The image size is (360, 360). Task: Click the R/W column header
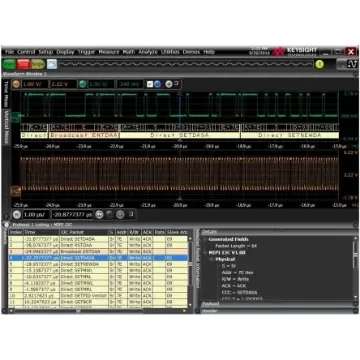pyautogui.click(x=135, y=232)
